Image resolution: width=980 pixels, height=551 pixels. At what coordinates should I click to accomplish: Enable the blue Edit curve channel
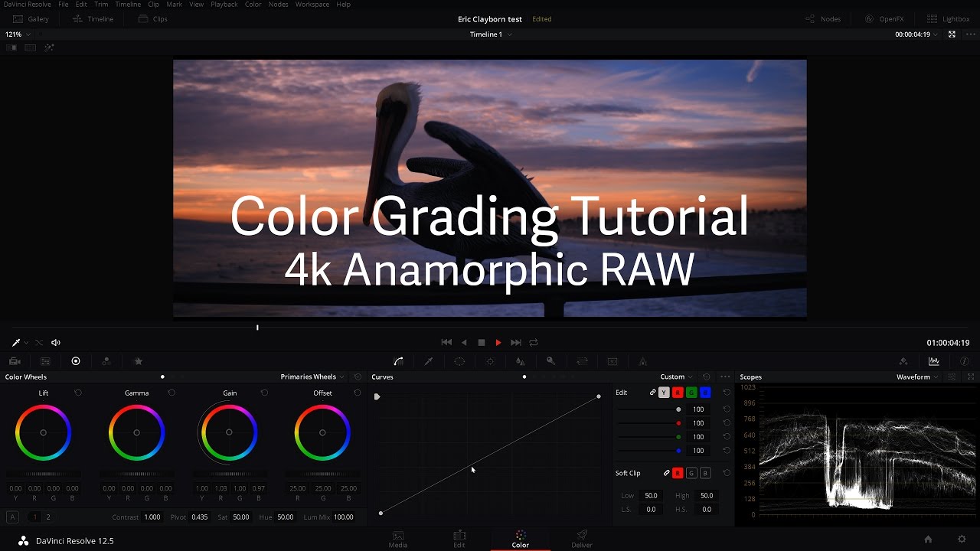click(x=705, y=393)
